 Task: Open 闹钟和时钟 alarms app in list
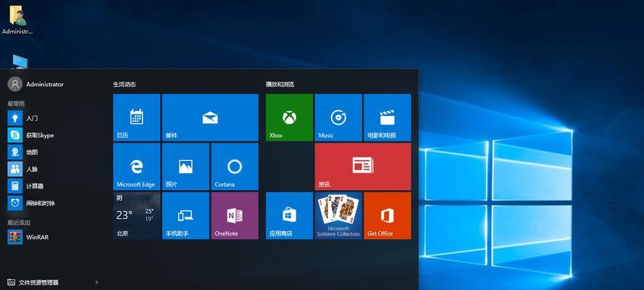pyautogui.click(x=53, y=203)
